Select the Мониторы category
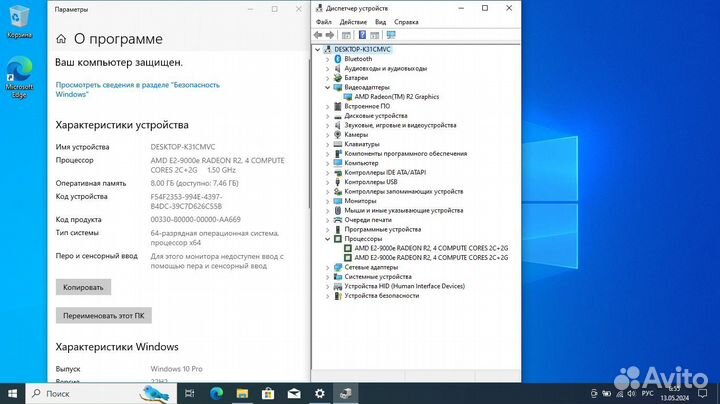Image resolution: width=720 pixels, height=404 pixels. pos(360,201)
